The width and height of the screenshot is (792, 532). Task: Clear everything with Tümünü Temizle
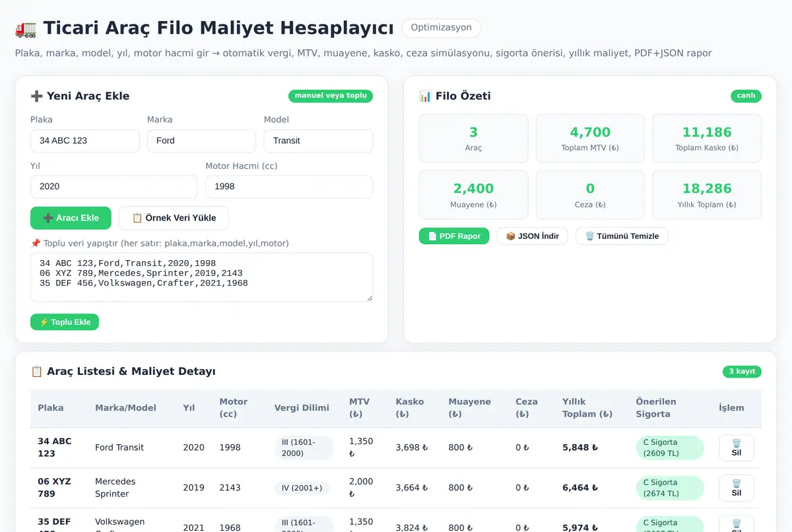(x=622, y=236)
